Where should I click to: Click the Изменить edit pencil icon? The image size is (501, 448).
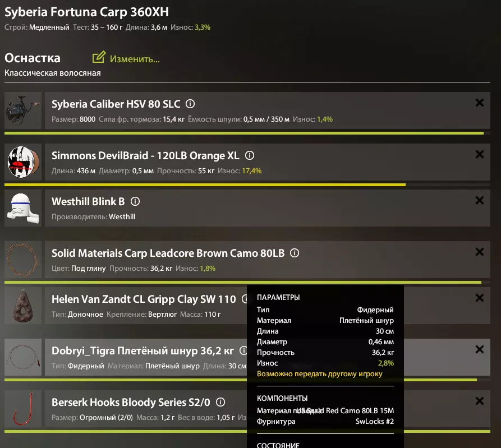point(99,57)
